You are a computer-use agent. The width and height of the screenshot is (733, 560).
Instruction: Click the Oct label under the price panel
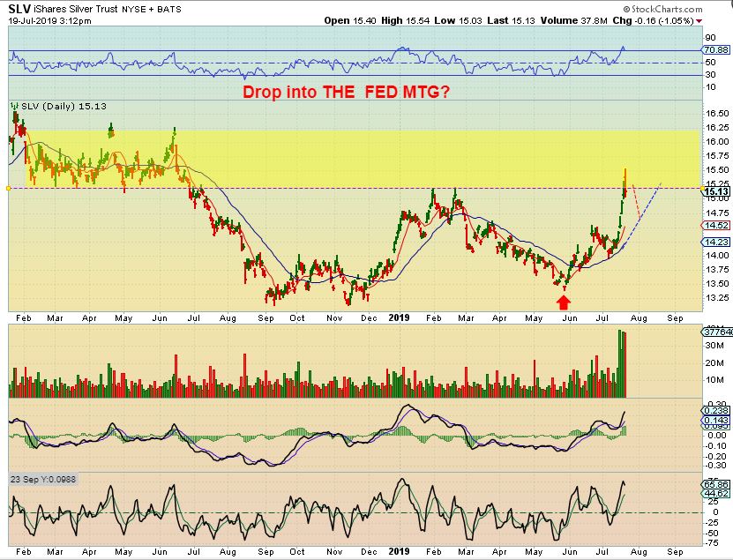[x=297, y=317]
